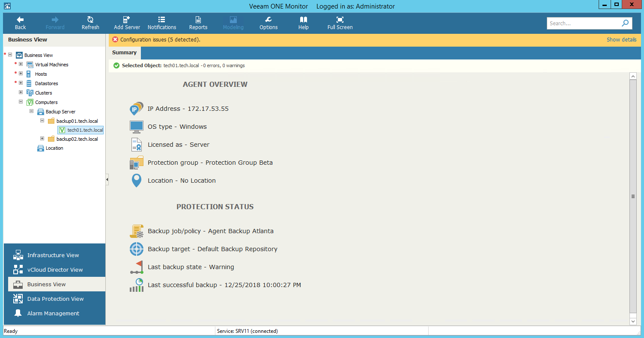Click the Last successful backup chart icon
The width and height of the screenshot is (644, 338).
pos(137,285)
